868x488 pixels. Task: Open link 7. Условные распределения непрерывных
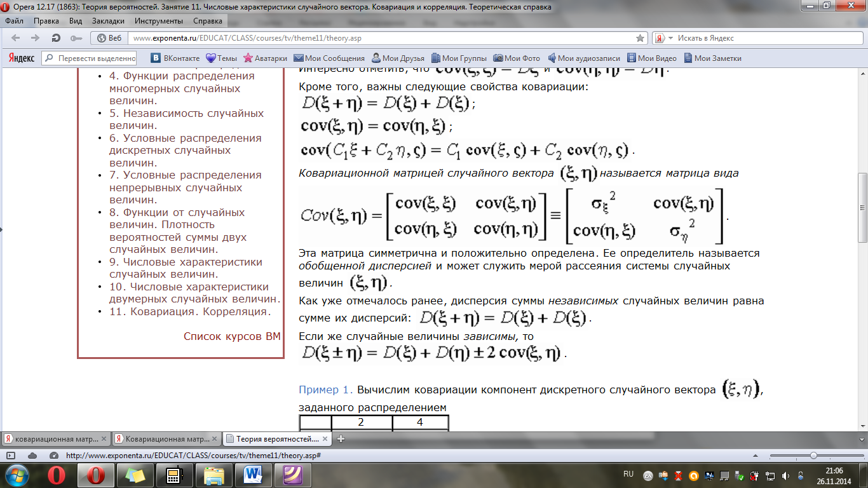[186, 187]
